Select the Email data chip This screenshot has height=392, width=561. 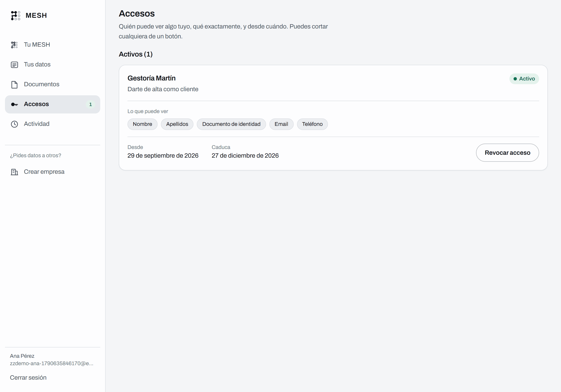(x=281, y=124)
